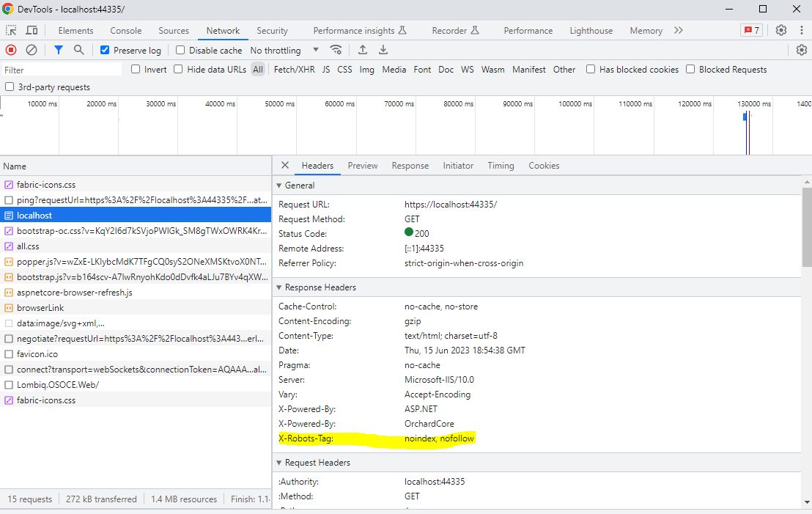The width and height of the screenshot is (812, 514).
Task: Export HAR file with download icon
Action: pyautogui.click(x=383, y=50)
